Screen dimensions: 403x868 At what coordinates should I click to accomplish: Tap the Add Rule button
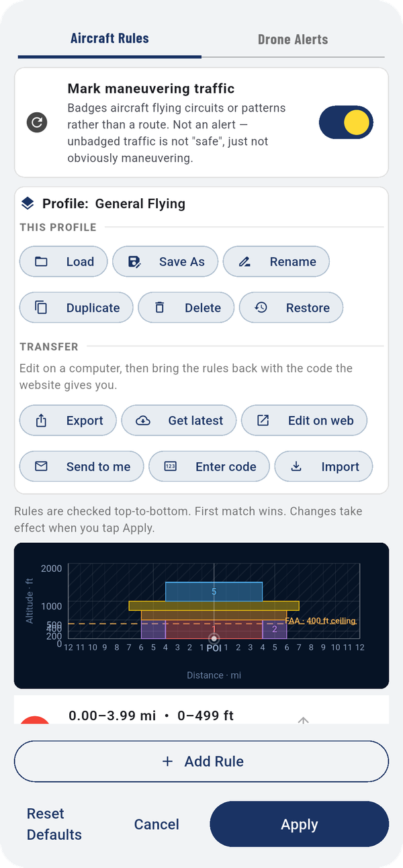[x=201, y=761]
